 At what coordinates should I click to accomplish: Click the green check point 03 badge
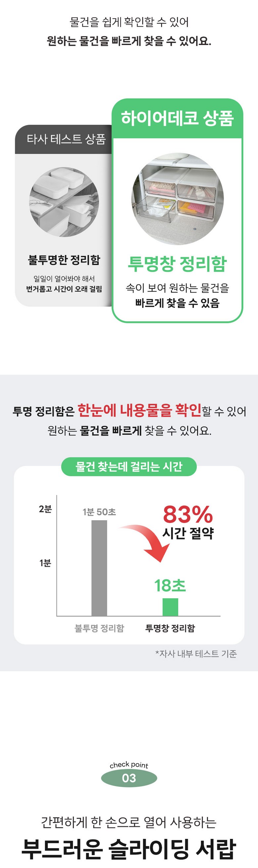(129, 778)
